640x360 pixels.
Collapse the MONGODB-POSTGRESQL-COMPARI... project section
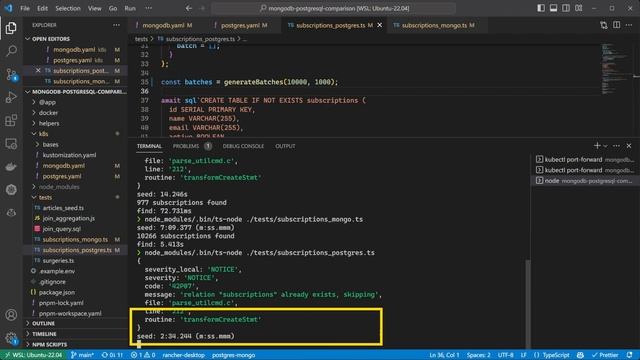click(x=75, y=92)
